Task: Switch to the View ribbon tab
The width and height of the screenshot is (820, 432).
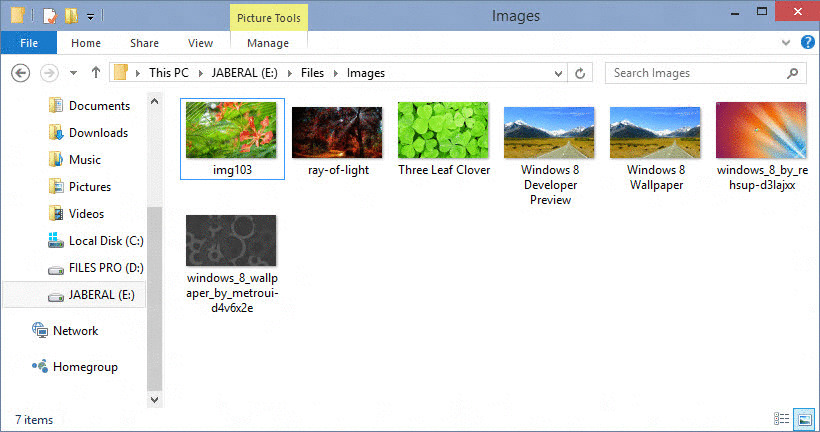Action: 200,43
